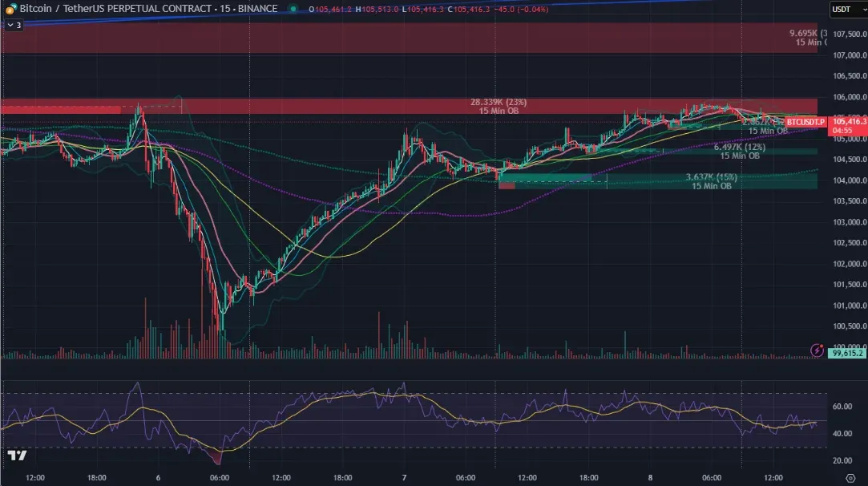Collapse the indicator legend showing 3

pos(14,25)
